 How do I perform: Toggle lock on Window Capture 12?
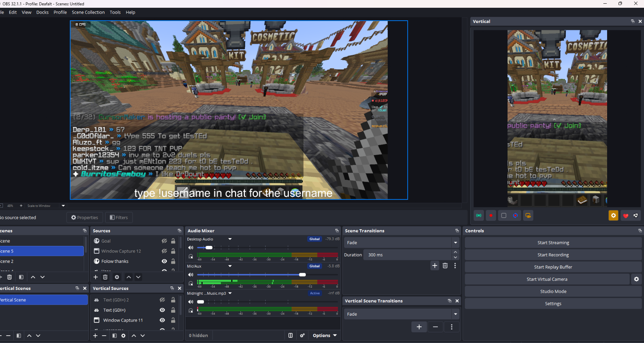coord(173,251)
